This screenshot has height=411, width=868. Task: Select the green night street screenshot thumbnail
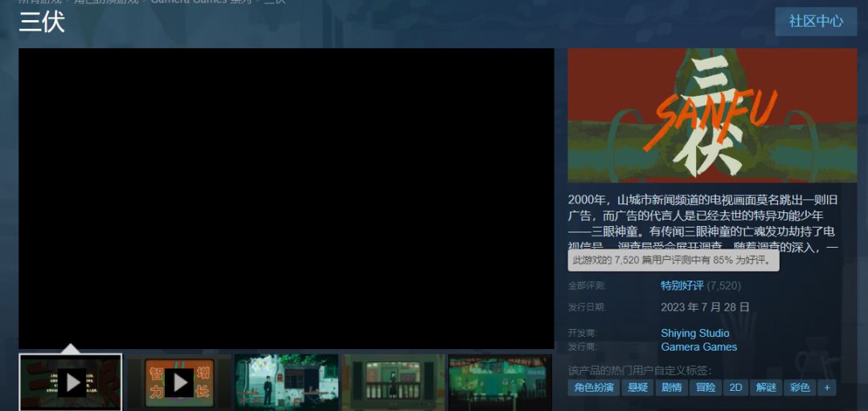(501, 382)
